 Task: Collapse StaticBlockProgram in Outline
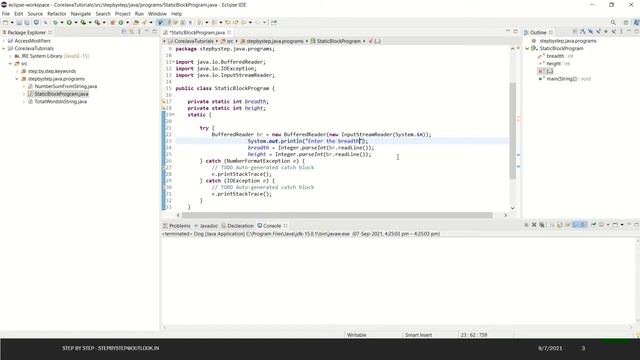pyautogui.click(x=527, y=48)
